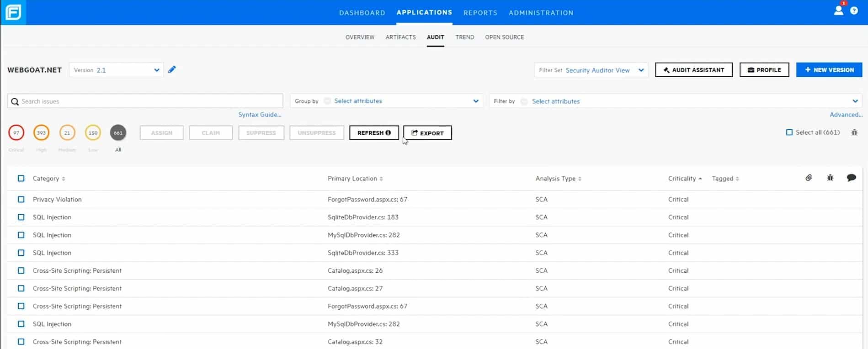Open the help question mark icon
Screen dimensions: 868x349
[x=854, y=11]
